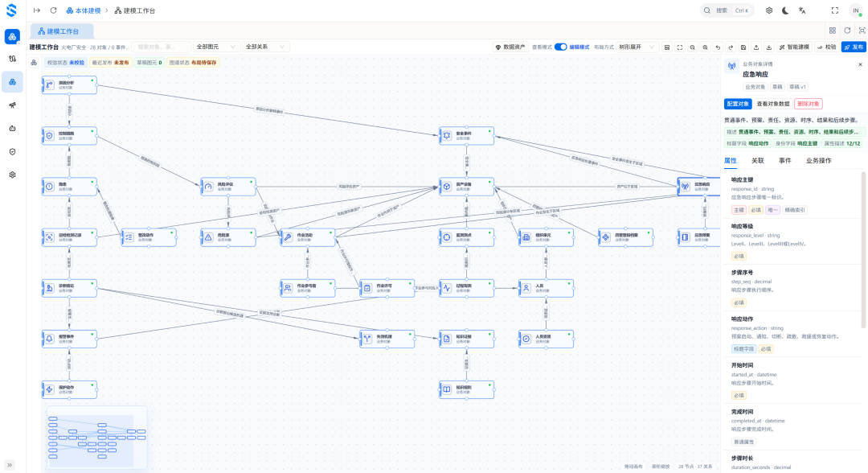Click the blue 发布 publish button
Screen dimensions: 868x473
coord(854,47)
